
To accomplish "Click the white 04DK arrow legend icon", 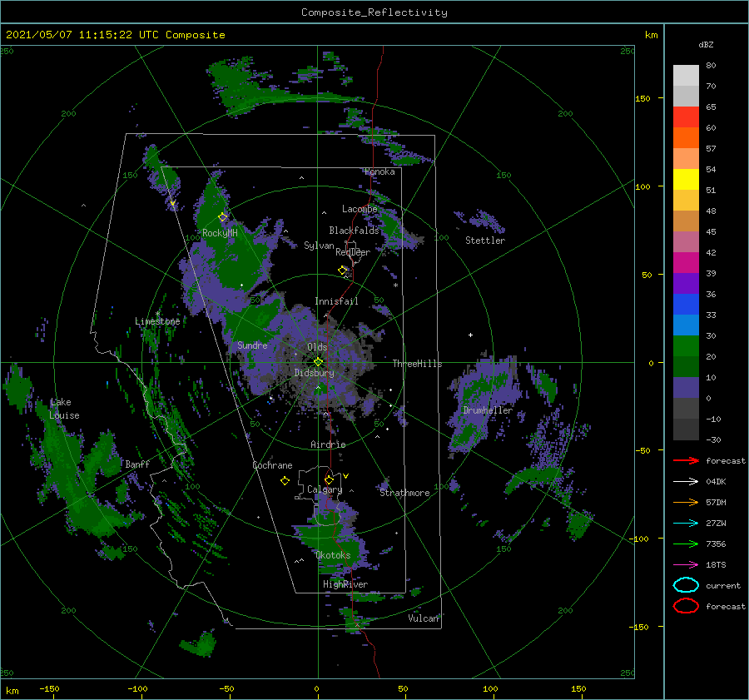I will coord(686,482).
